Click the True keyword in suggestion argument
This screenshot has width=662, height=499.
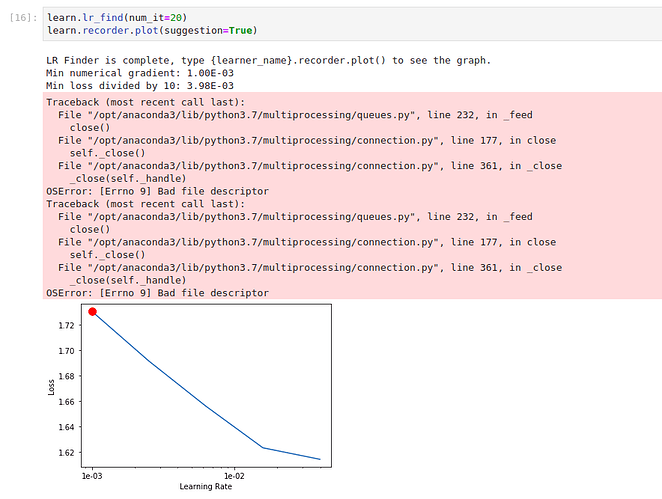point(240,30)
